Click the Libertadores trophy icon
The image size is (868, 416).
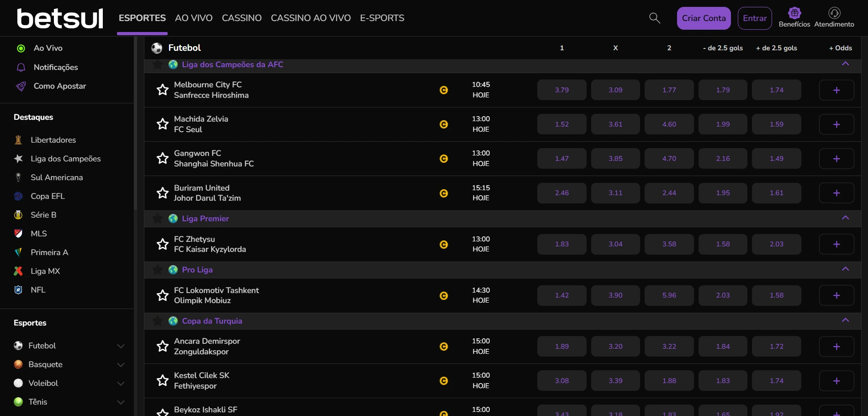click(x=18, y=140)
